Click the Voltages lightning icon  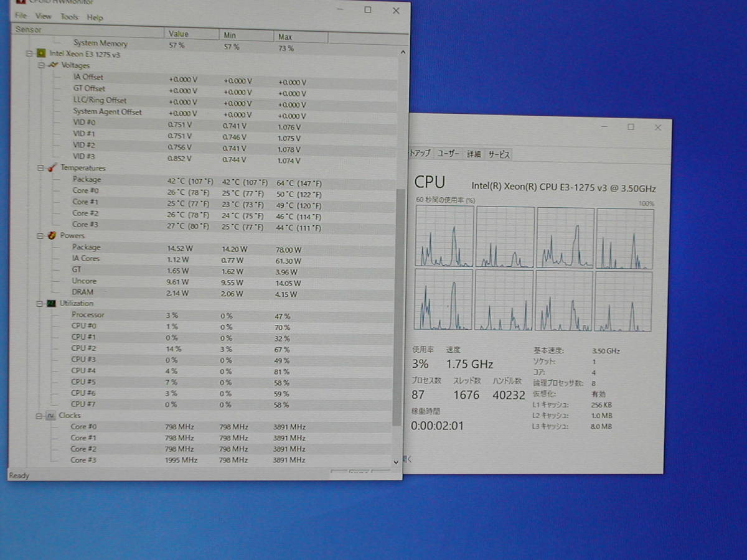pos(52,65)
